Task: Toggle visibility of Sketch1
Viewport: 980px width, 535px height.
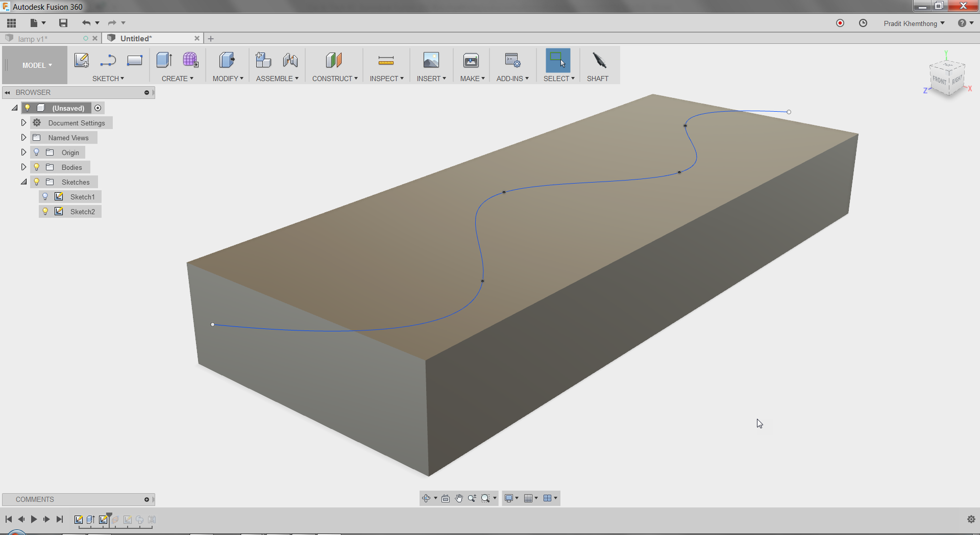Action: tap(45, 196)
